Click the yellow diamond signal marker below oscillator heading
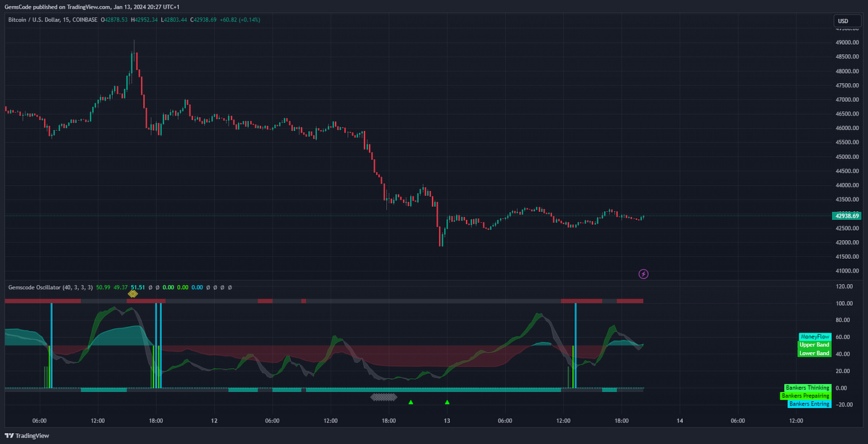This screenshot has height=444, width=868. [133, 294]
